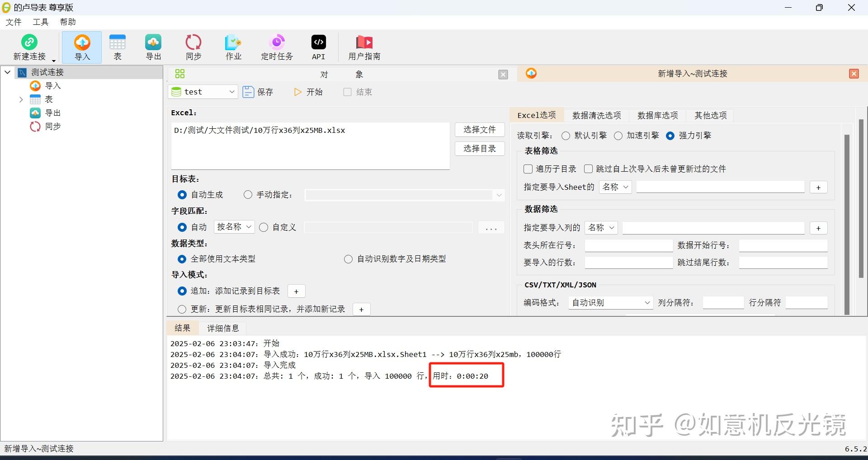Expand the 表 node in connection tree
The height and width of the screenshot is (460, 868).
click(x=21, y=99)
